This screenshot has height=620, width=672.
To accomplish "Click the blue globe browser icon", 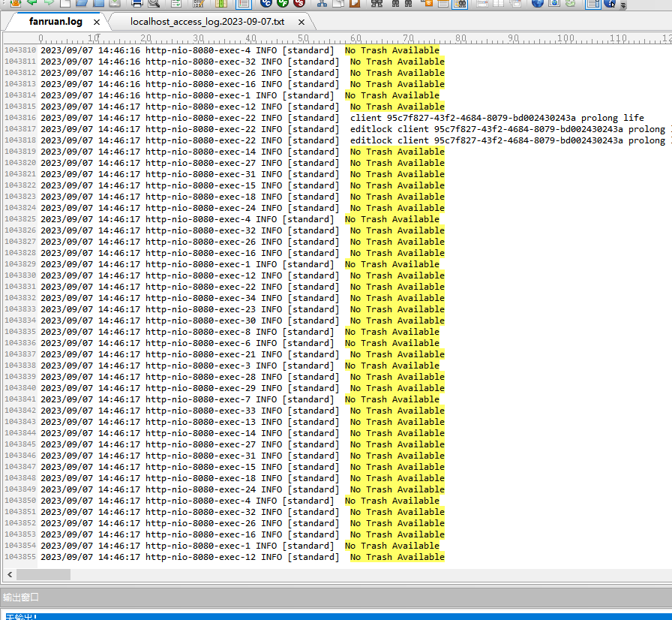I will (538, 4).
